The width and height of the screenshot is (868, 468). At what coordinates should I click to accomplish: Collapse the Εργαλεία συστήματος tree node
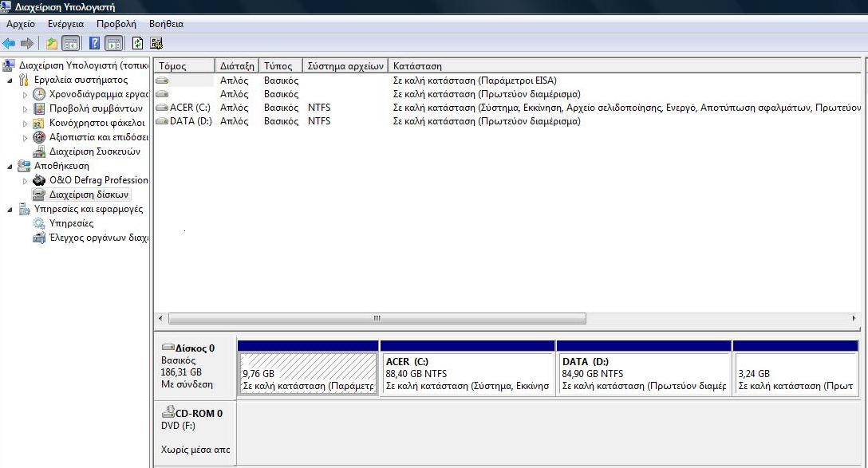[10, 81]
